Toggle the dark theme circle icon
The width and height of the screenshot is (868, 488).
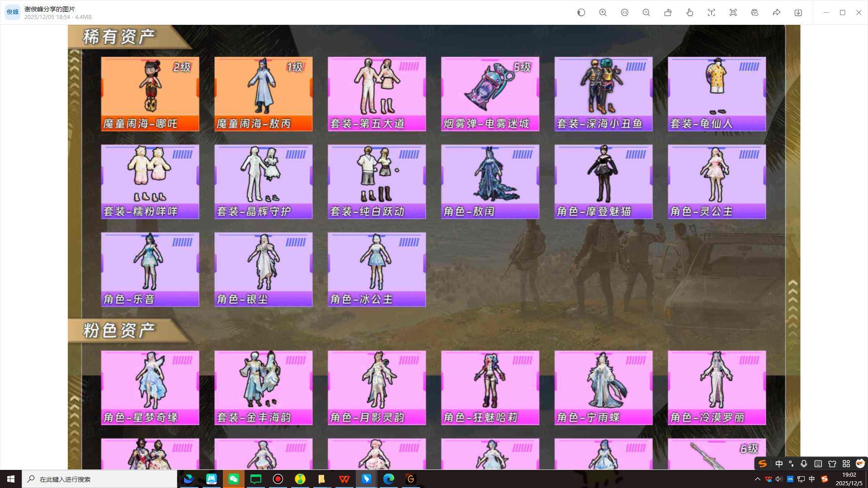(581, 13)
